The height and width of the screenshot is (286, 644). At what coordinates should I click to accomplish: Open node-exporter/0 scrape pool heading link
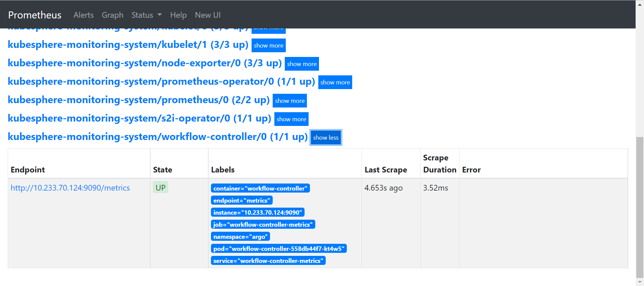145,63
